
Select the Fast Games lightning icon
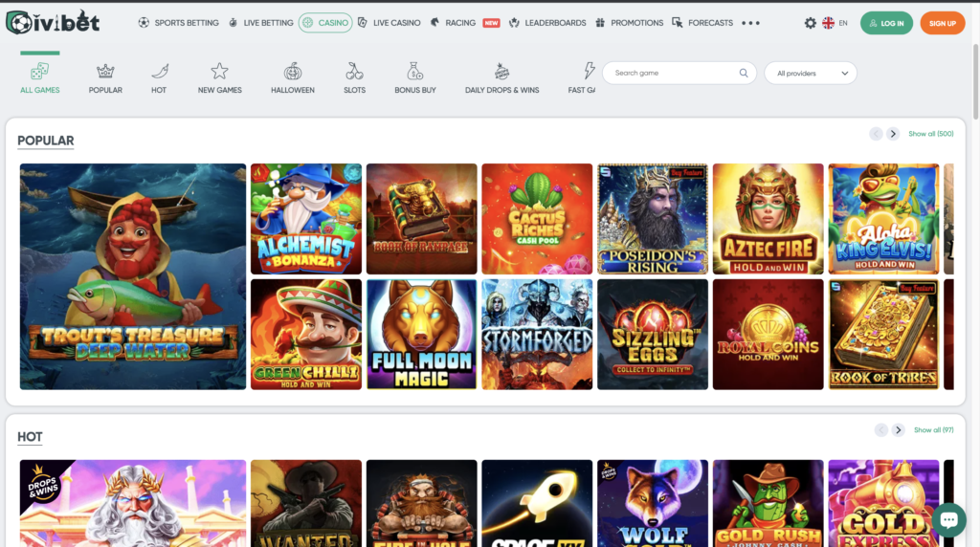point(589,71)
